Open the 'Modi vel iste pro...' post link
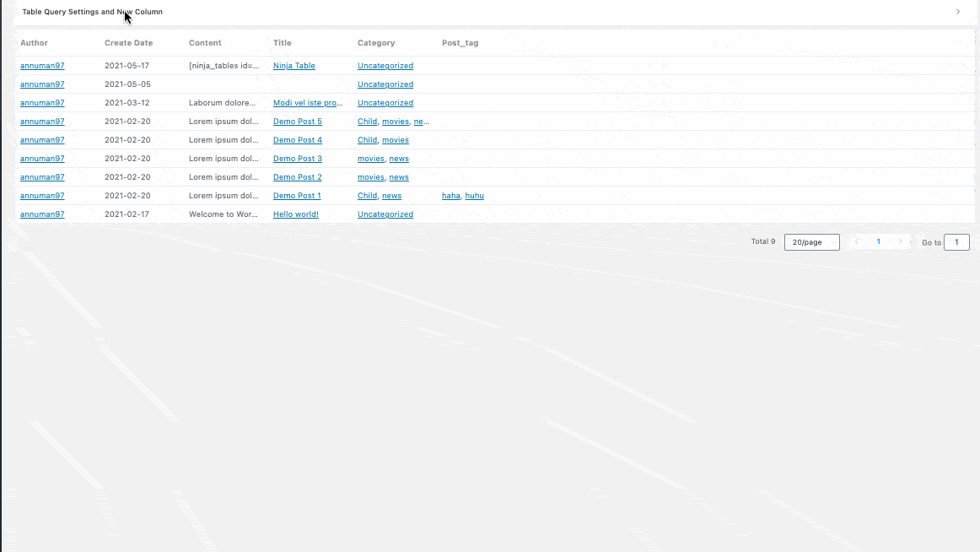 tap(307, 103)
